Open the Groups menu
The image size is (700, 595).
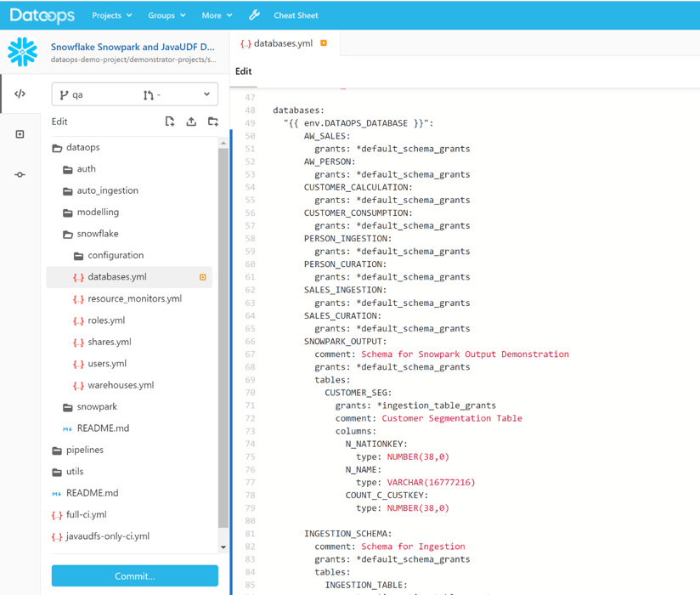click(167, 15)
